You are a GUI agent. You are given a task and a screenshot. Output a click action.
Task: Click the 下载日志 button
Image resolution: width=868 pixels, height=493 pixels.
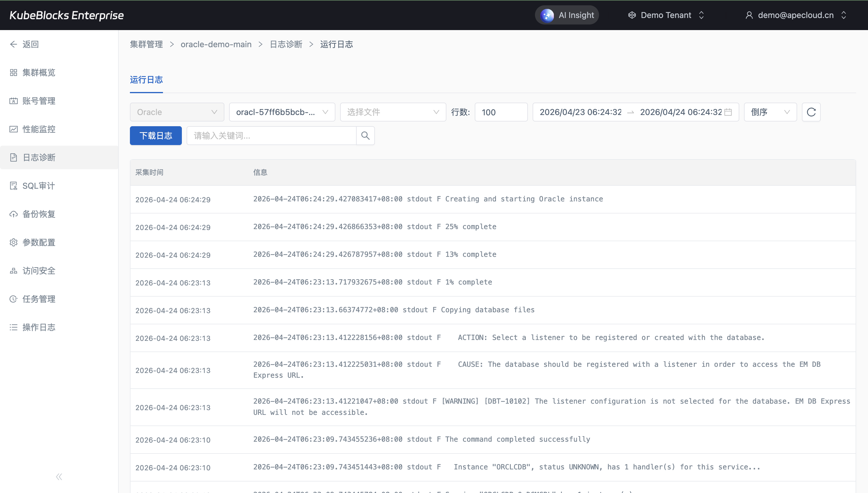click(x=156, y=136)
